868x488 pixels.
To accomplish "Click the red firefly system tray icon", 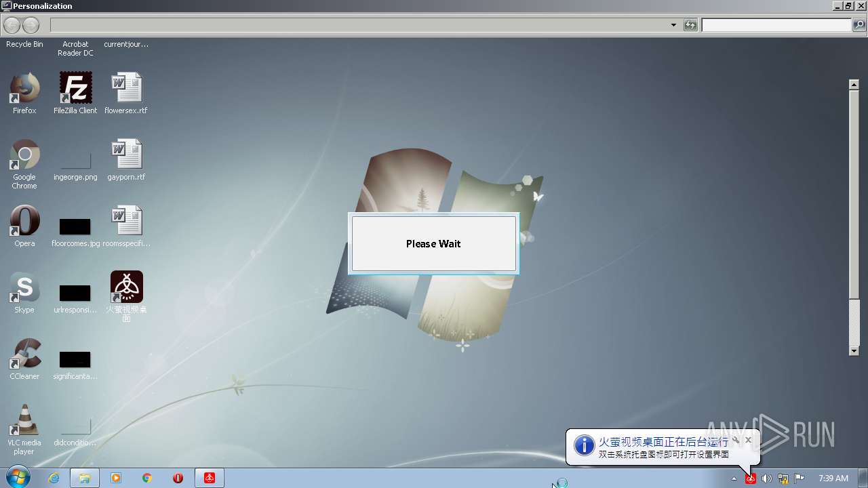I will [751, 479].
